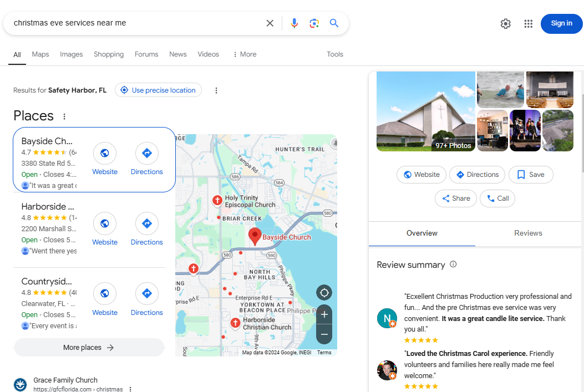This screenshot has width=584, height=392.
Task: Open the Forums tab
Action: [x=146, y=54]
